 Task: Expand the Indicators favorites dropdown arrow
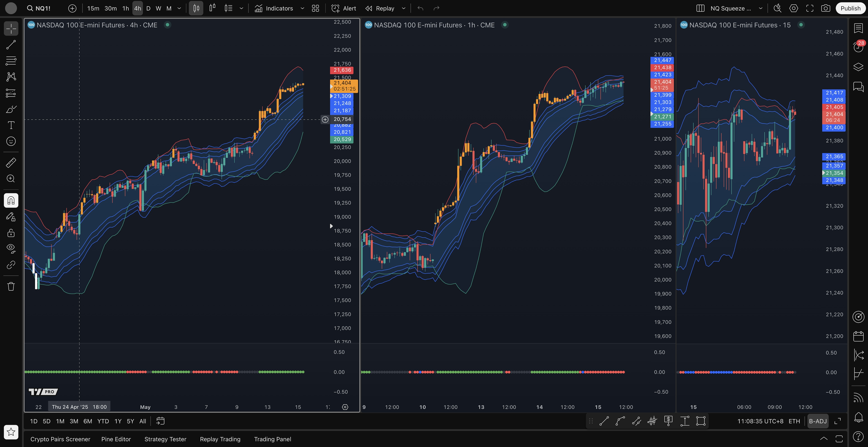pos(302,8)
